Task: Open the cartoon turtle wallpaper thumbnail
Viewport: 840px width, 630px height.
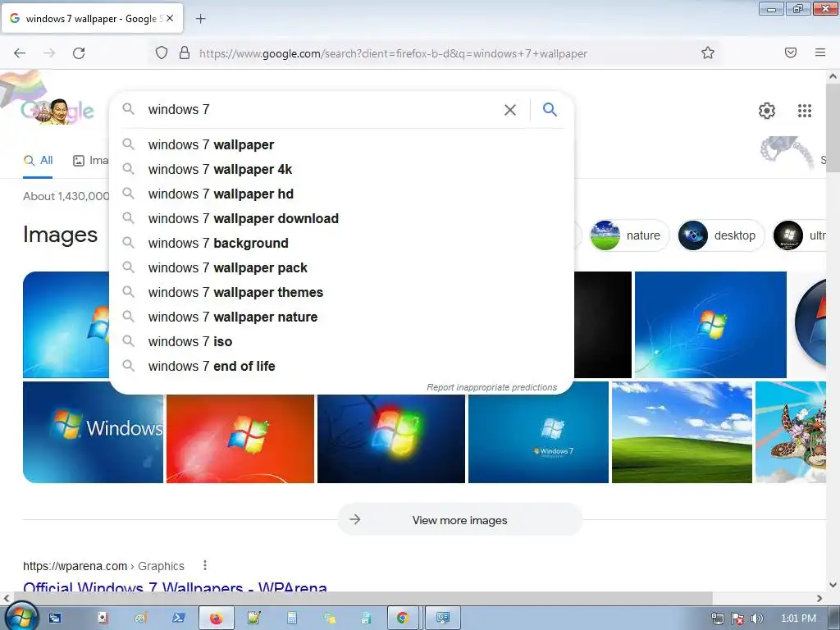Action: [791, 432]
